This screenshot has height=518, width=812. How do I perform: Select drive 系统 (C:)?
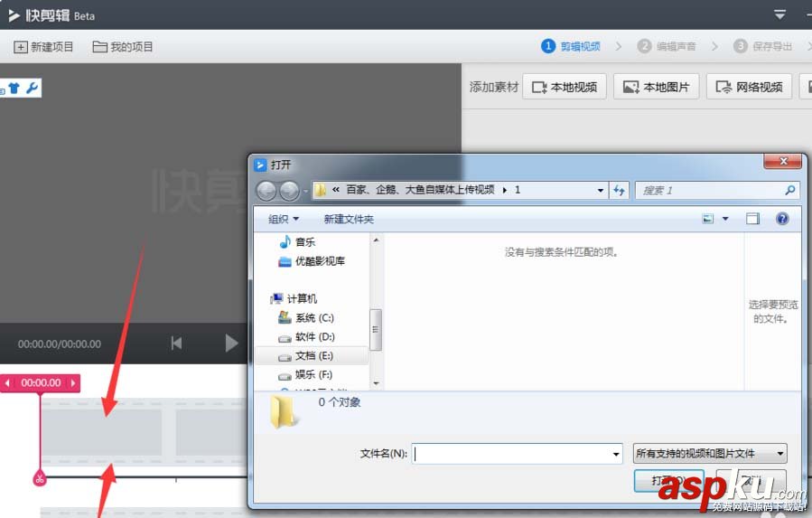(306, 317)
